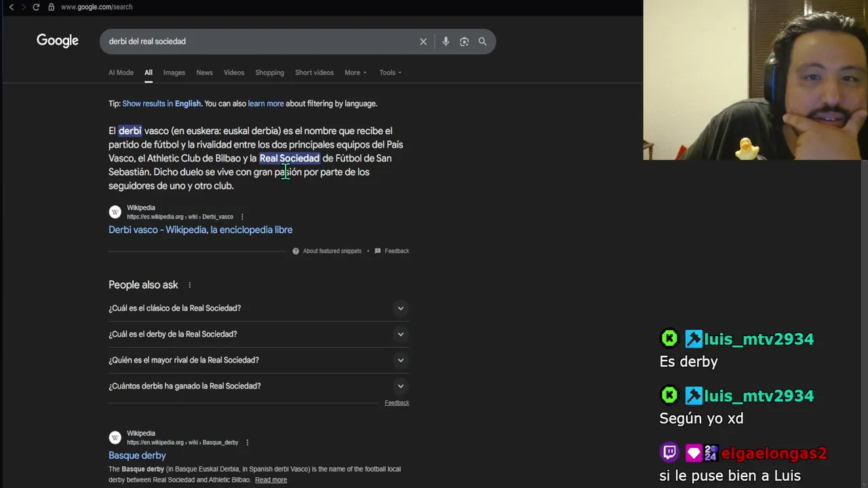This screenshot has height=488, width=868.
Task: Click Read more in Basque derby snippet
Action: [x=271, y=480]
